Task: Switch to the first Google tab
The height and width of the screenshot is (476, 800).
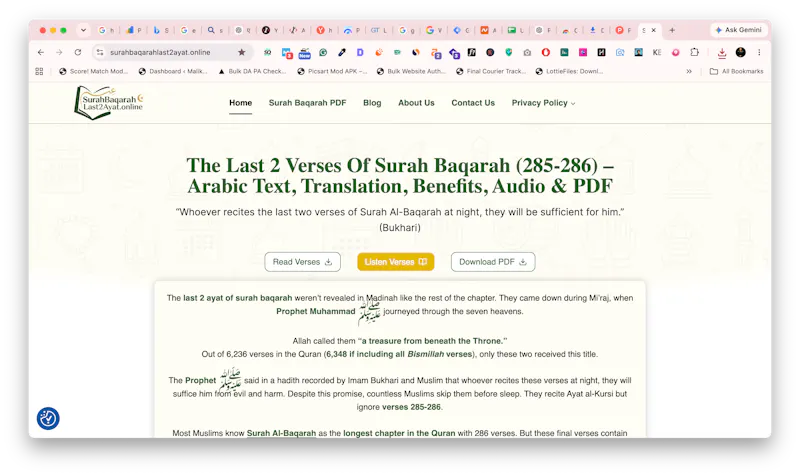Action: pyautogui.click(x=106, y=30)
